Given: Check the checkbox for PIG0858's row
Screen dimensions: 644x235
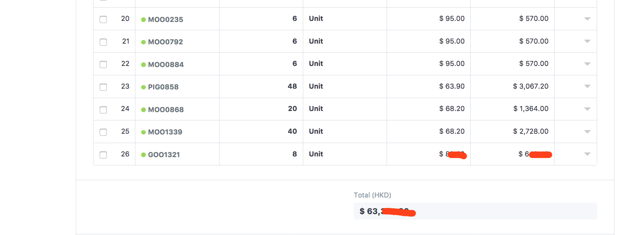Looking at the screenshot, I should (103, 87).
